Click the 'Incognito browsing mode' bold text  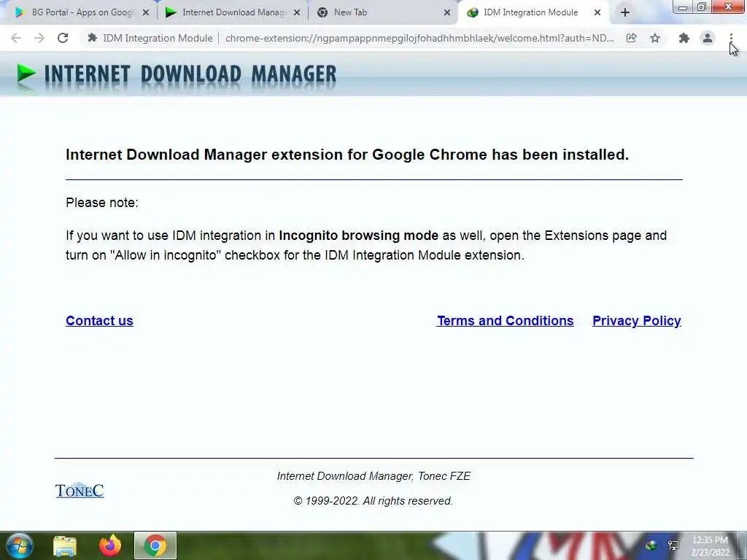click(358, 236)
